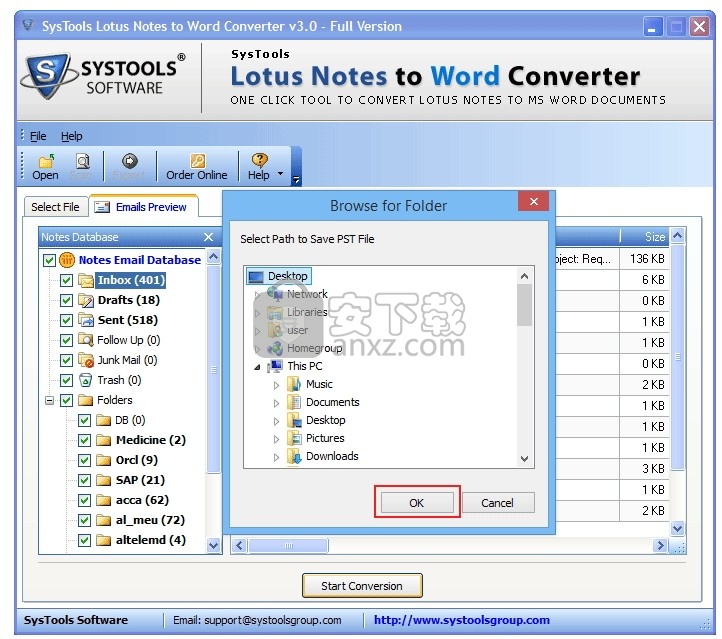Screen dimensions: 722x639
Task: Click the SAP (21) folder icon
Action: tap(104, 480)
